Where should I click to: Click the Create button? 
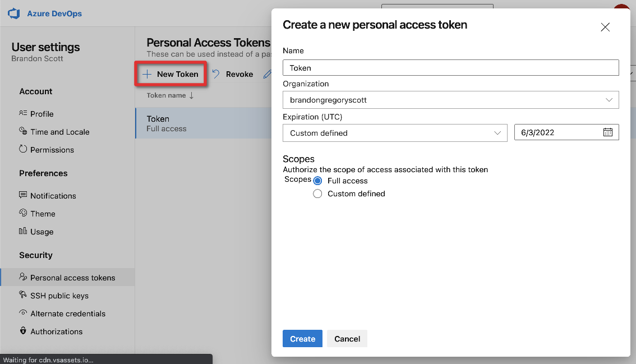(302, 338)
